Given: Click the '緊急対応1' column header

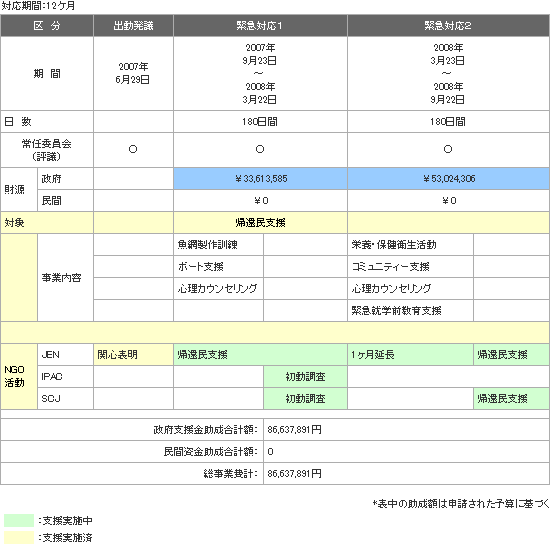Looking at the screenshot, I should click(x=260, y=26).
